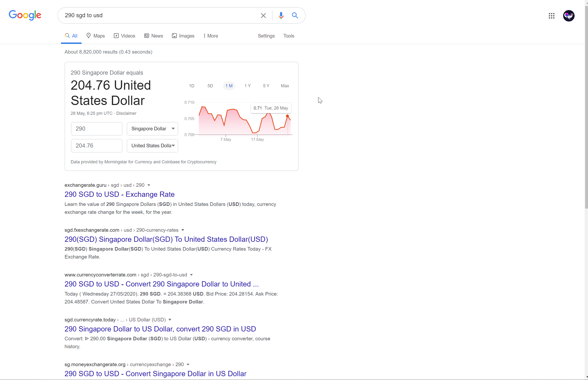Click the Google logo
This screenshot has height=380, width=588.
25,15
